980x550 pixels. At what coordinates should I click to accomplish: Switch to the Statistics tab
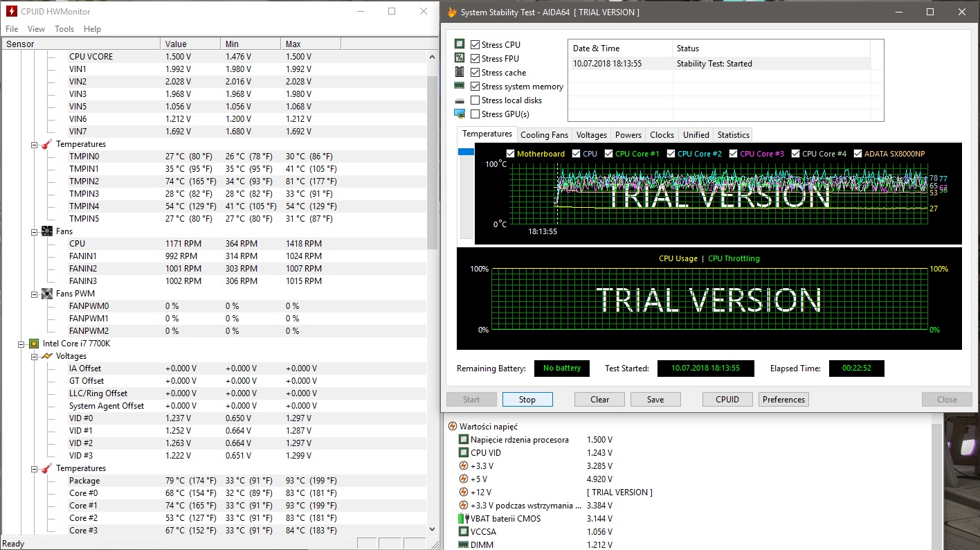734,135
